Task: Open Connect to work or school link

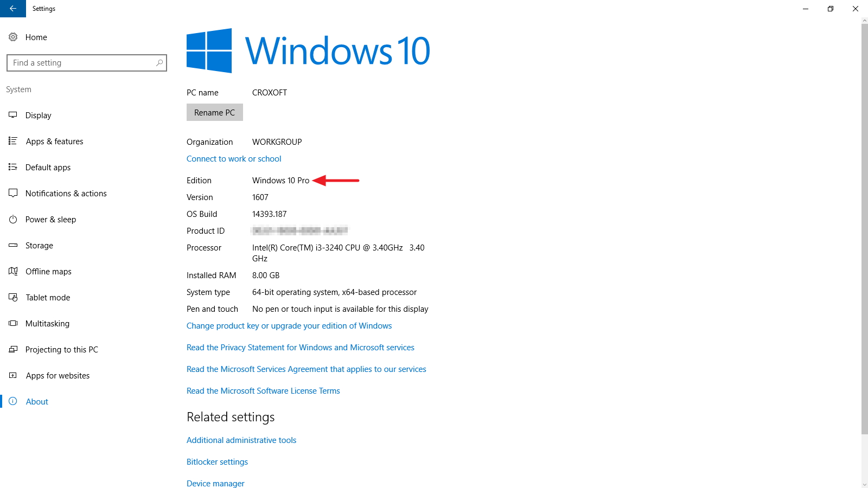Action: coord(234,159)
